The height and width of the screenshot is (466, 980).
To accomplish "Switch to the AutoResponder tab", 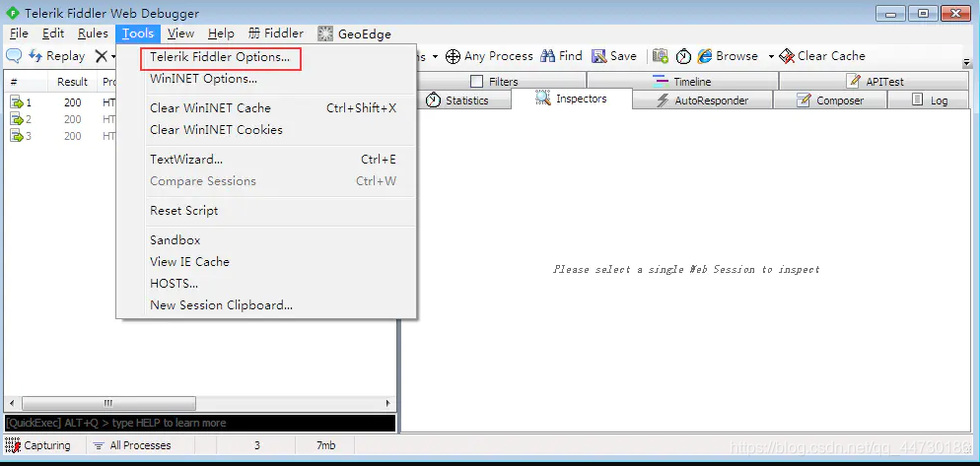I will pos(703,100).
